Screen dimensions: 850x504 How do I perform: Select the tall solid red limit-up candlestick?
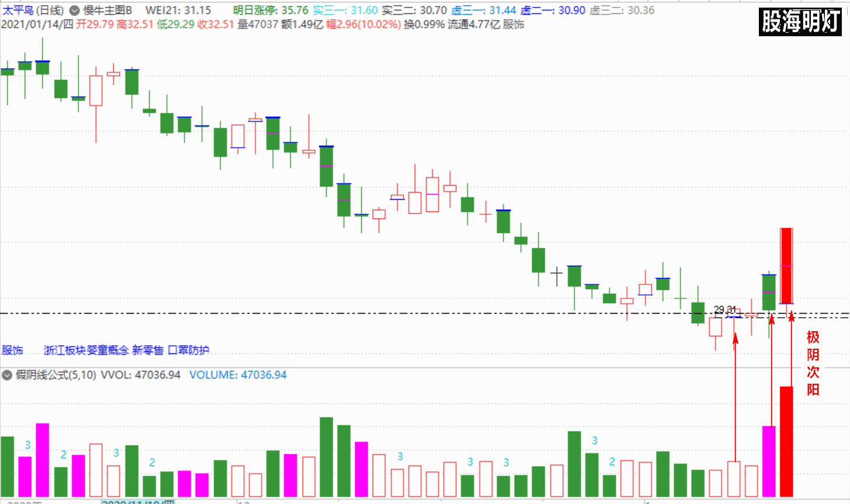[x=786, y=266]
